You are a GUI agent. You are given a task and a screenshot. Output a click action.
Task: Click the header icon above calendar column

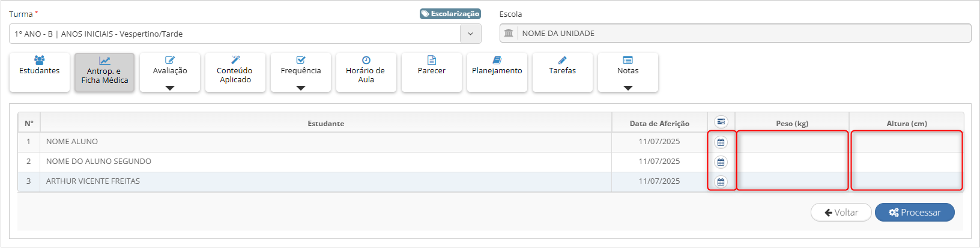click(x=721, y=122)
